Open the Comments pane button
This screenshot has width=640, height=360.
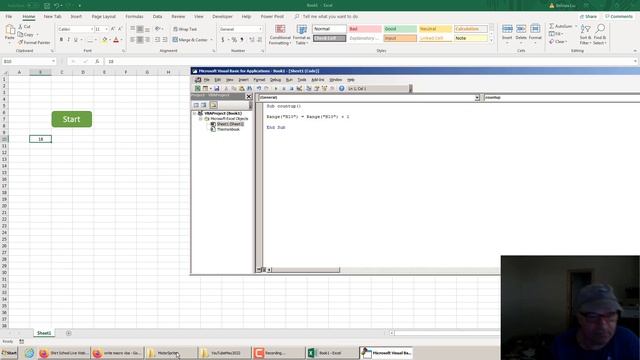coord(619,16)
